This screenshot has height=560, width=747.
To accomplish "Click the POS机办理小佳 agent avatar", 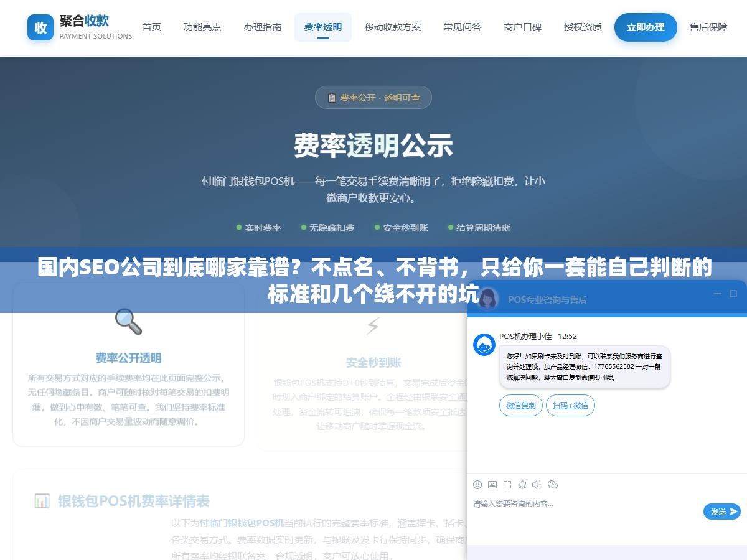I will pyautogui.click(x=484, y=345).
